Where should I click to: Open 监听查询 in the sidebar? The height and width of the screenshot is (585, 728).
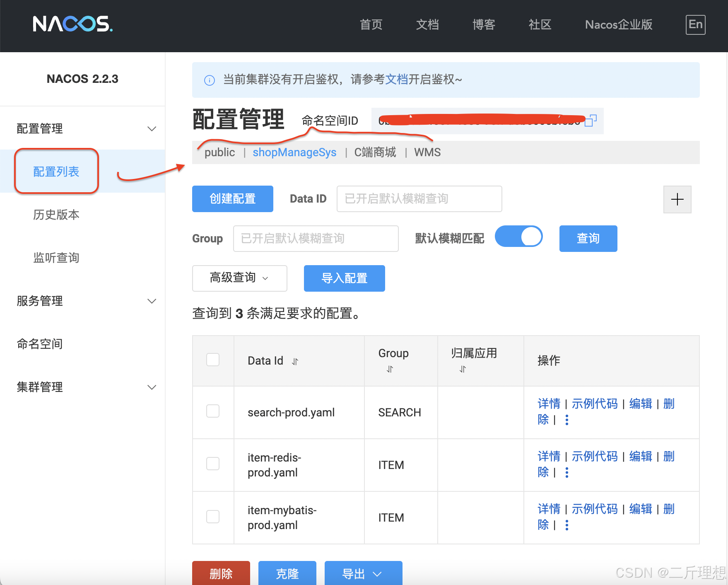tap(56, 258)
